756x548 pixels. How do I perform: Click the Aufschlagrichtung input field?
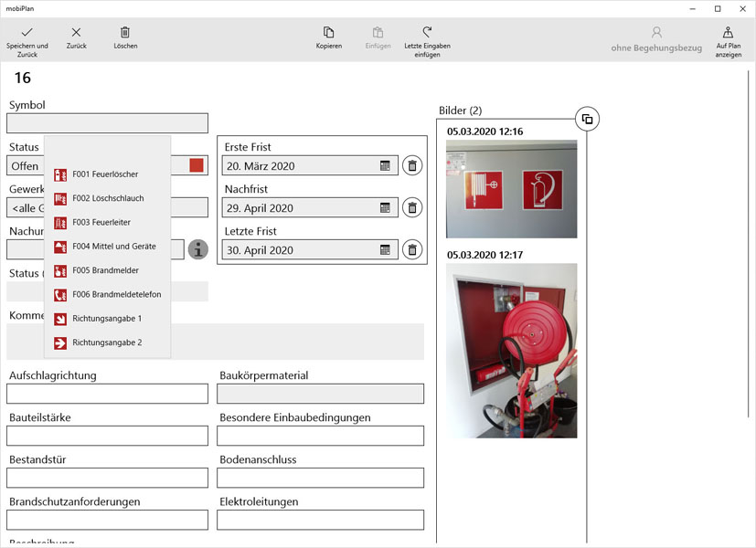pos(107,394)
